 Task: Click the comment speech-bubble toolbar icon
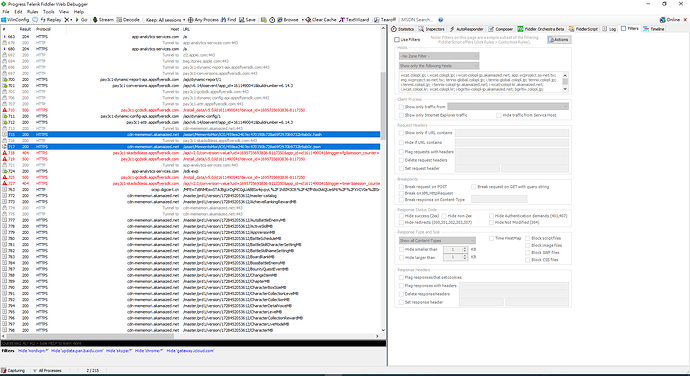35,20
